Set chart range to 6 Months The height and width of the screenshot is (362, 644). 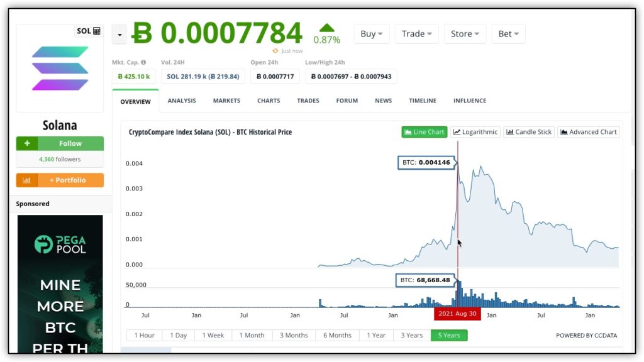(x=337, y=336)
